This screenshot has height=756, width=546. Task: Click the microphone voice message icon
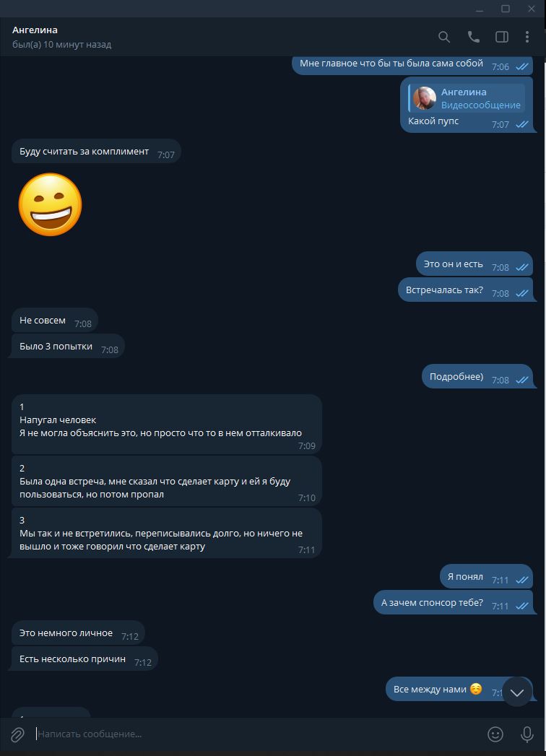527,734
